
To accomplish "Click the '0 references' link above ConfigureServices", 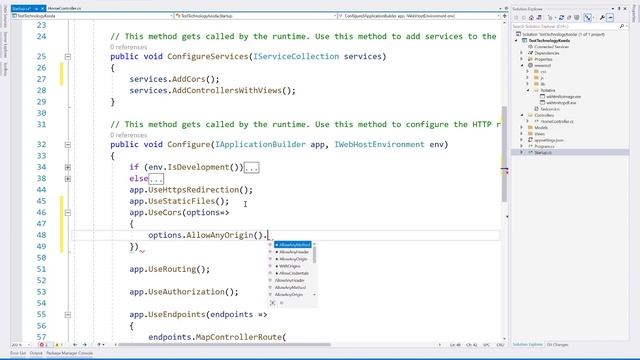I will (x=129, y=47).
